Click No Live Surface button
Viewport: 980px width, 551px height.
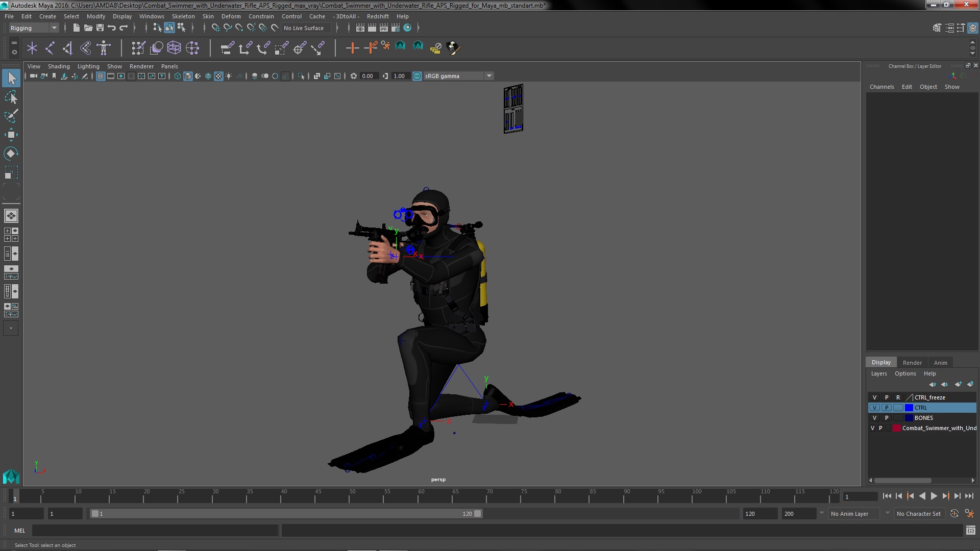[304, 28]
